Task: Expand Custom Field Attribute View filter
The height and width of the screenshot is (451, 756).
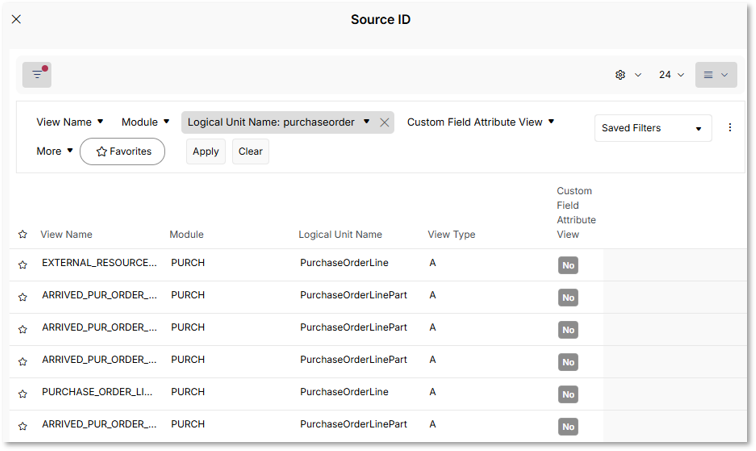Action: click(x=481, y=122)
